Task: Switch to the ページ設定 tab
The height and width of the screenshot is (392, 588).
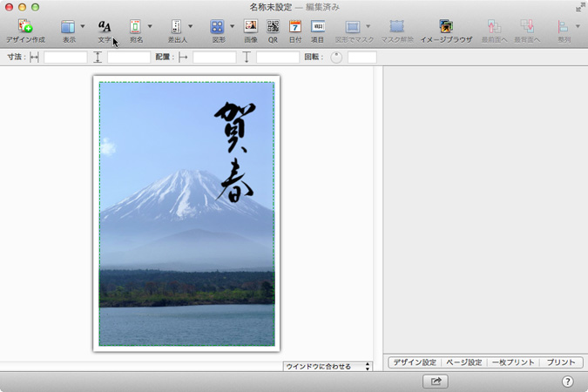Action: (x=463, y=362)
